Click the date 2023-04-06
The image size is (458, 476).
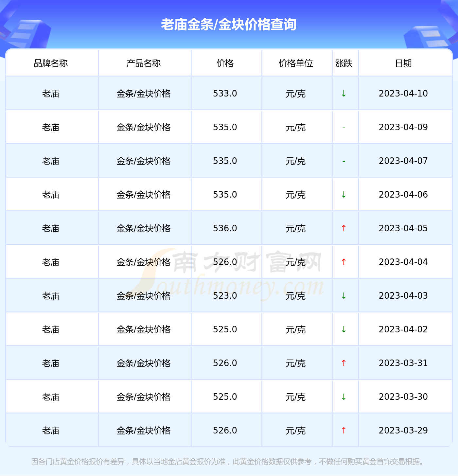(x=403, y=195)
